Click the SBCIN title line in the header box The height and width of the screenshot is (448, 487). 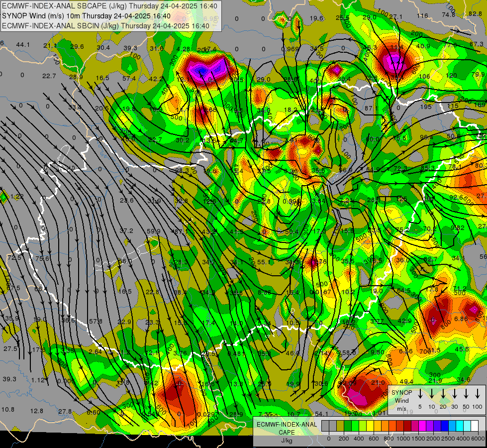[105, 26]
